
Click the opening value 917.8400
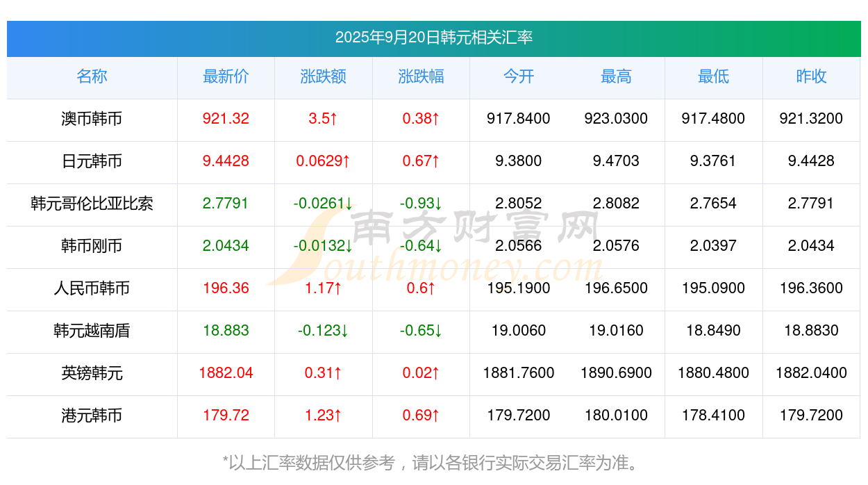pos(519,119)
